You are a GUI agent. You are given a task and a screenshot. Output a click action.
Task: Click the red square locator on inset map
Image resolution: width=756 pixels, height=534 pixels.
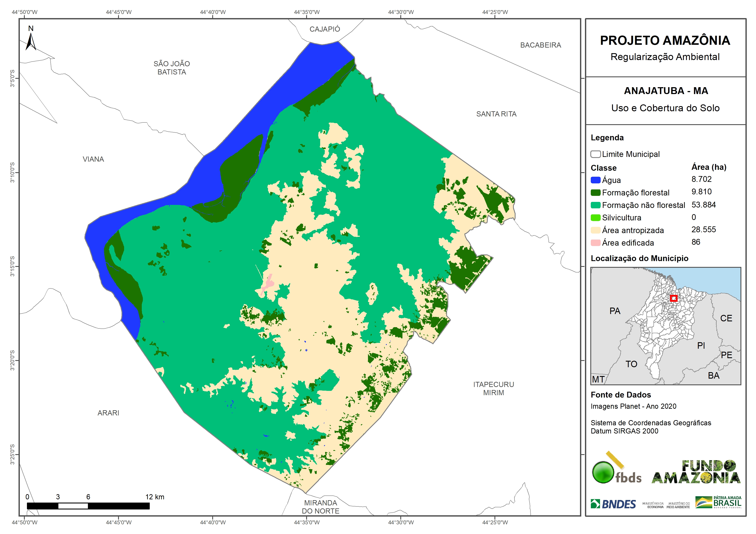[x=674, y=298]
